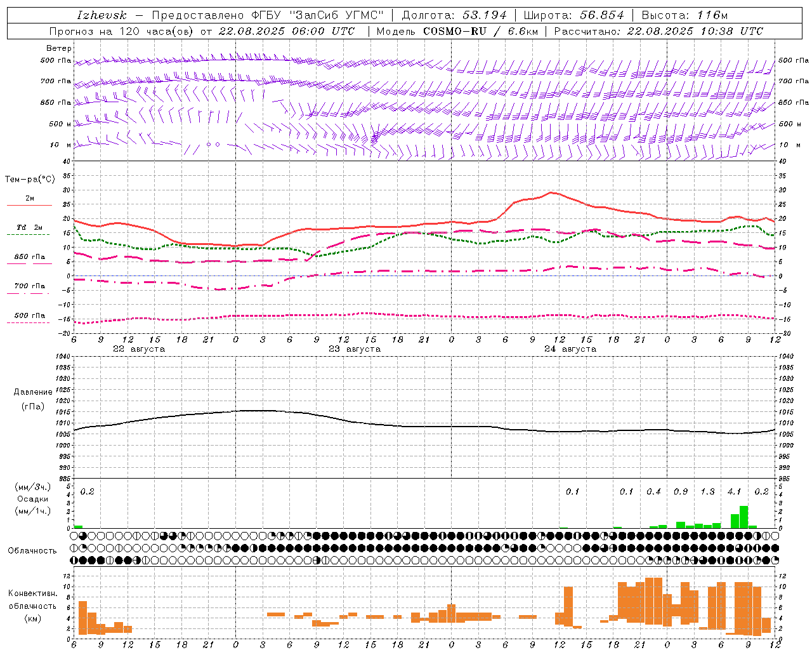Screen dimensions: 812x650
Task: Click the 'Ветер' wind panel label
Action: (x=58, y=48)
